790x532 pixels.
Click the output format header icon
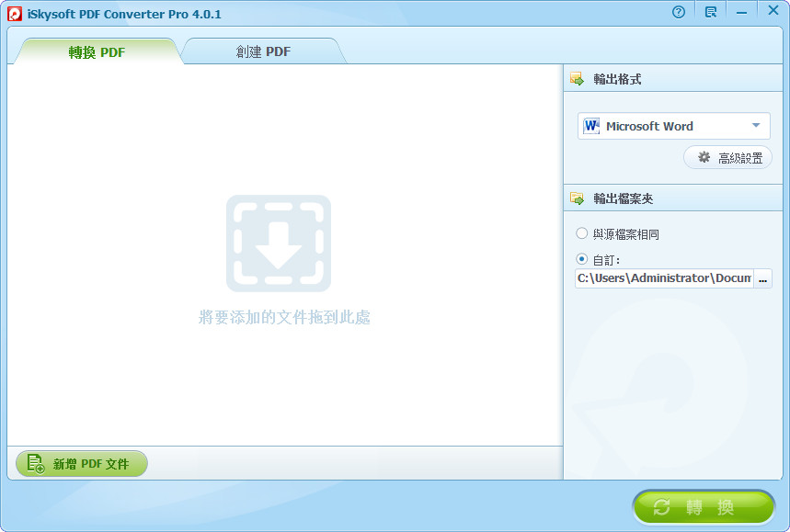(577, 78)
